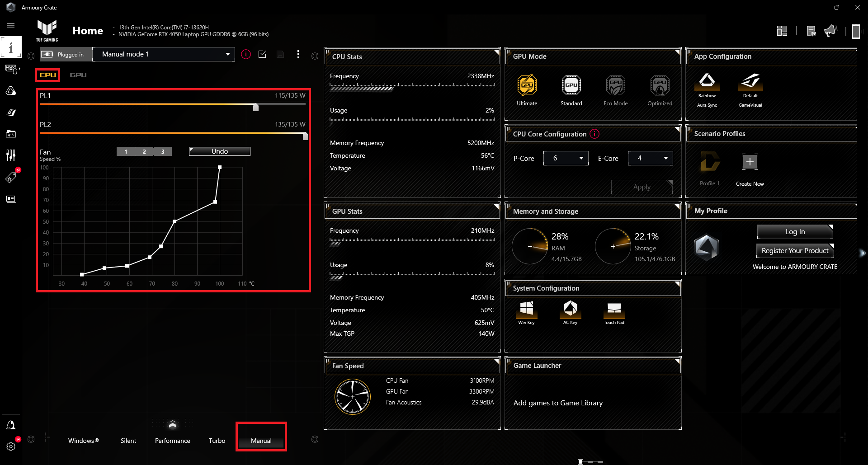Open the product registration document icon
The image size is (868, 465).
811,31
